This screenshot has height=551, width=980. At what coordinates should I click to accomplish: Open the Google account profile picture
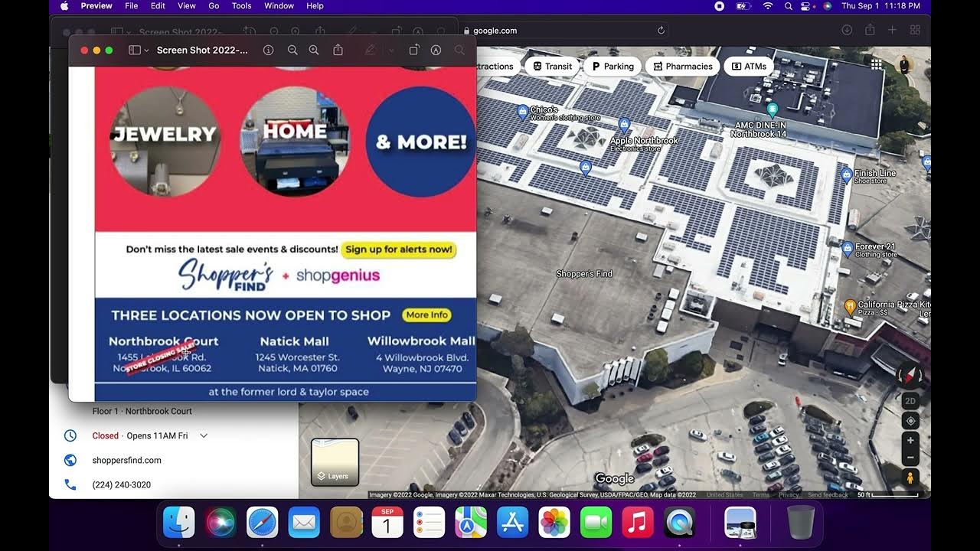pyautogui.click(x=904, y=65)
